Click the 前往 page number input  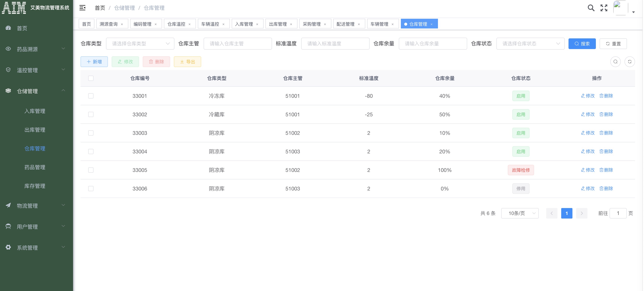click(618, 213)
